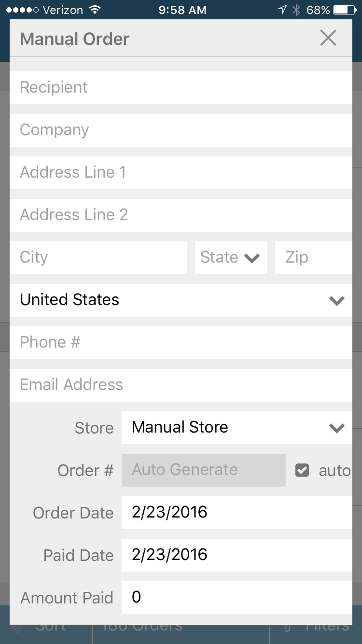Focus the Company input field
362x644 pixels.
click(181, 130)
